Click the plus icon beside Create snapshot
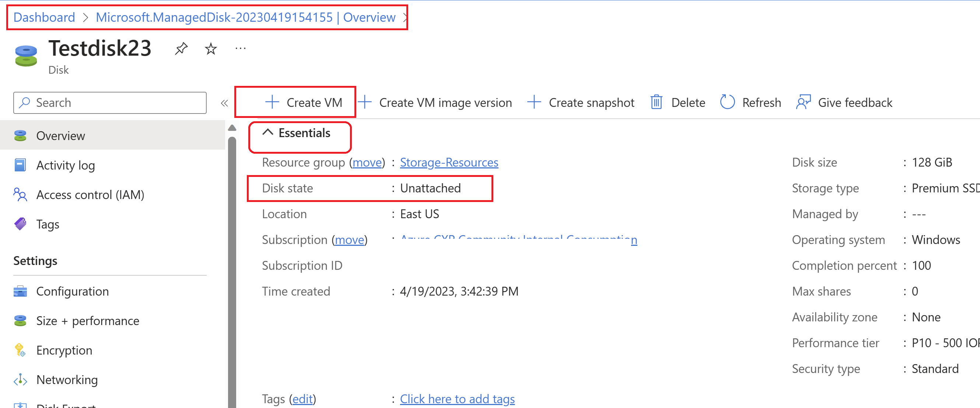This screenshot has width=980, height=408. coord(534,102)
